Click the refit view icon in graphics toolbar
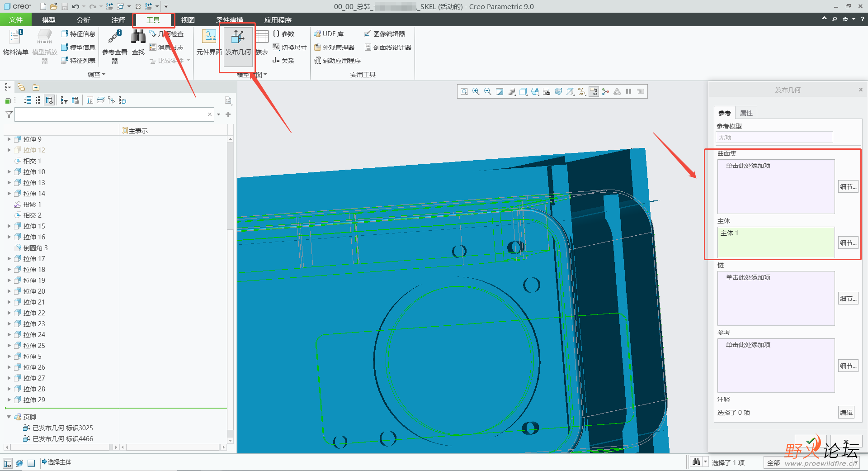 pos(464,91)
